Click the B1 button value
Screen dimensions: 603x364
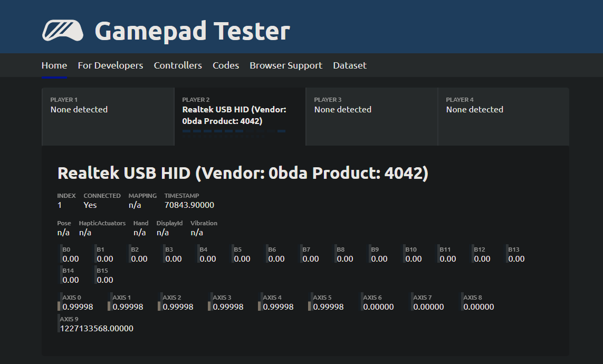(105, 259)
